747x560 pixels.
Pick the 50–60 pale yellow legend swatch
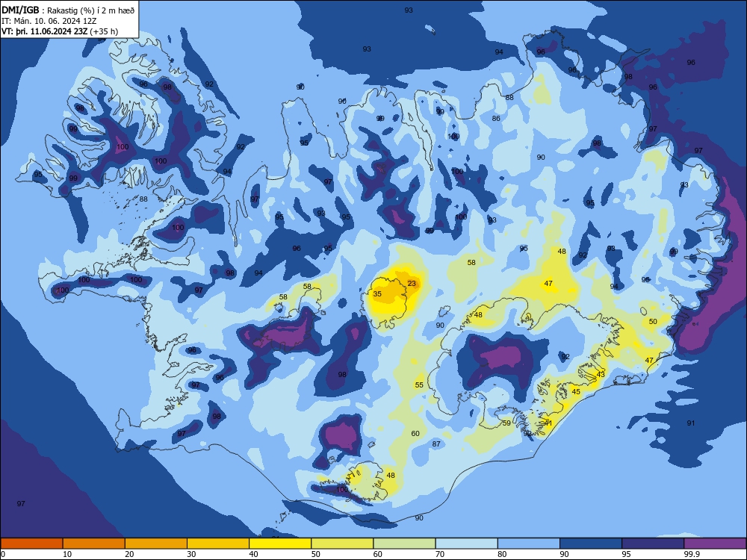tap(342, 544)
